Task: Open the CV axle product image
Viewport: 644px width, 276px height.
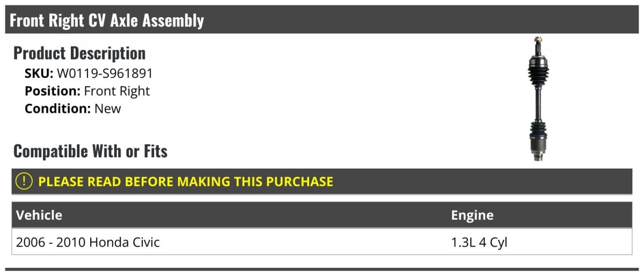Action: point(538,99)
